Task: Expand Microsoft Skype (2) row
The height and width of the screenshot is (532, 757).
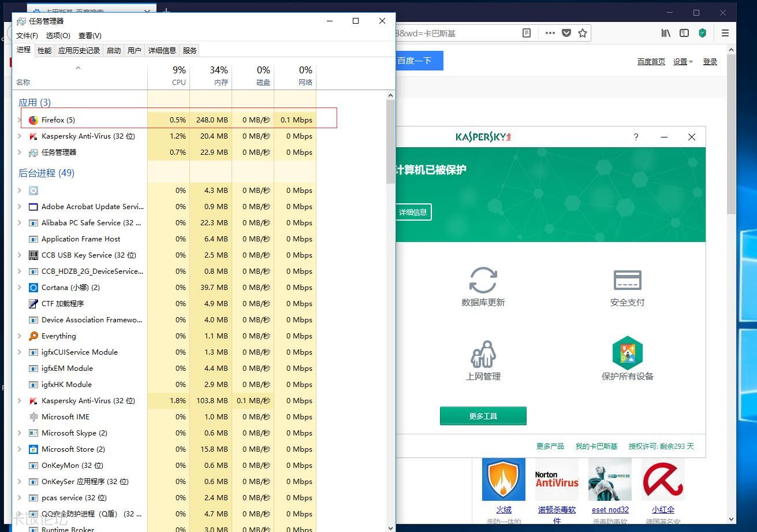Action: click(20, 433)
